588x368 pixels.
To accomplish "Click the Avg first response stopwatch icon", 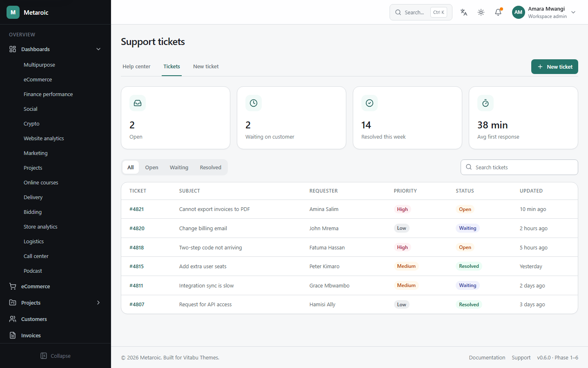I will [x=486, y=103].
